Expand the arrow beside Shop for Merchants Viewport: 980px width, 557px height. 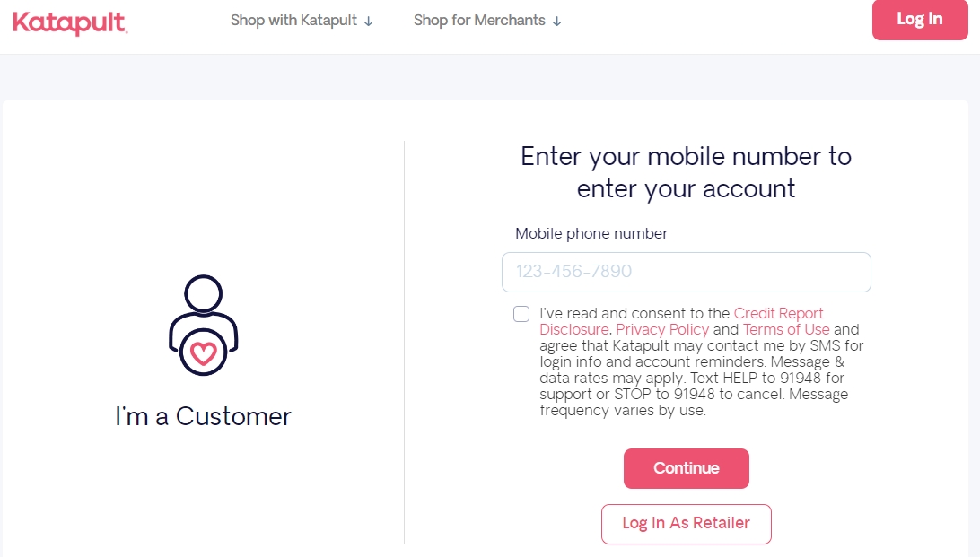click(557, 22)
